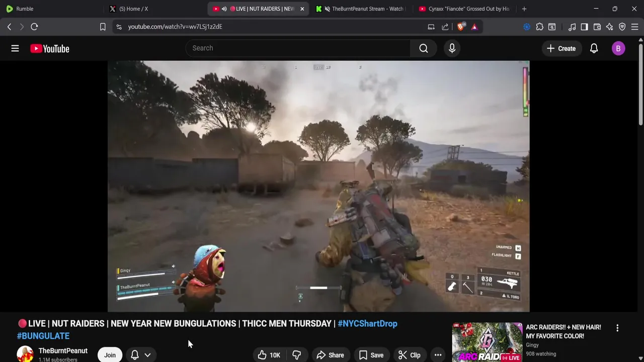This screenshot has height=362, width=644.
Task: Open the media controls music note
Action: [x=572, y=27]
